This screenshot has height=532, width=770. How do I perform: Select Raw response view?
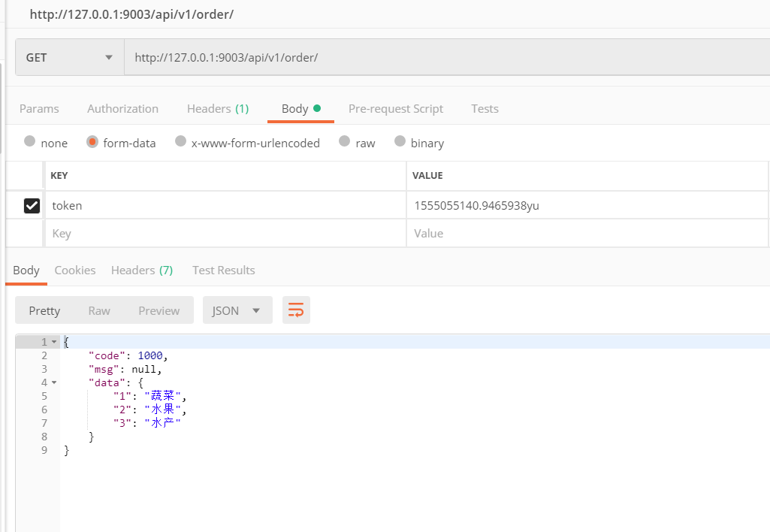click(x=99, y=310)
